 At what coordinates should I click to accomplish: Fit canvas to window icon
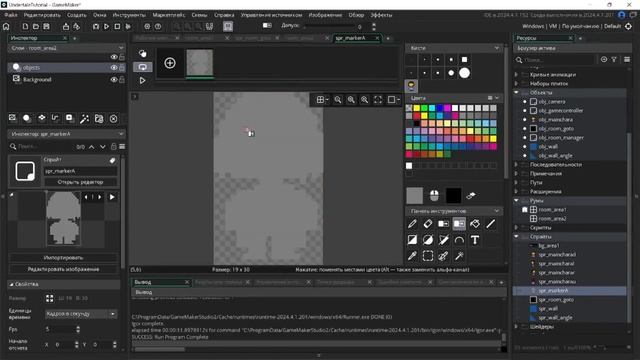click(x=378, y=100)
